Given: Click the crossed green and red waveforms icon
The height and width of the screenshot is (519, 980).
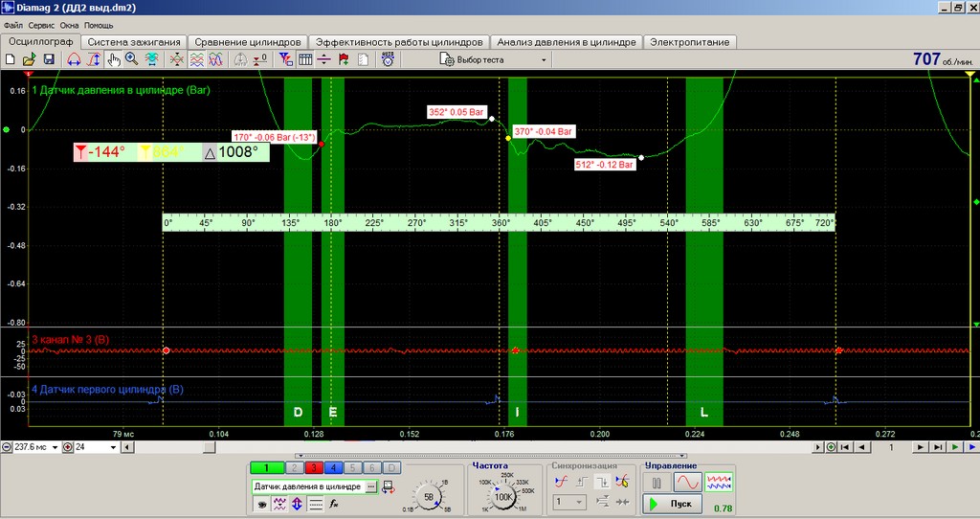Looking at the screenshot, I should pos(177,59).
